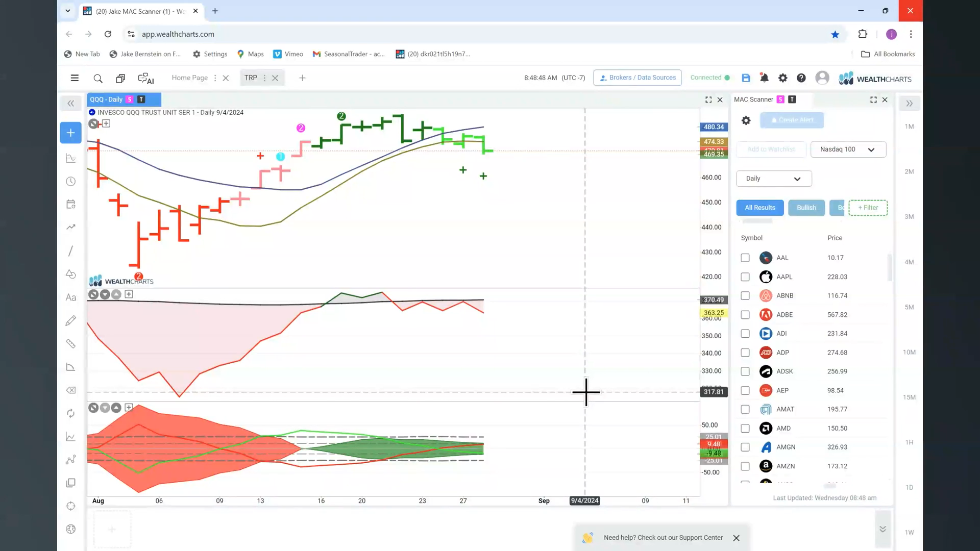Open All Bookmarks folder
Image resolution: width=980 pixels, height=551 pixels.
pos(888,54)
